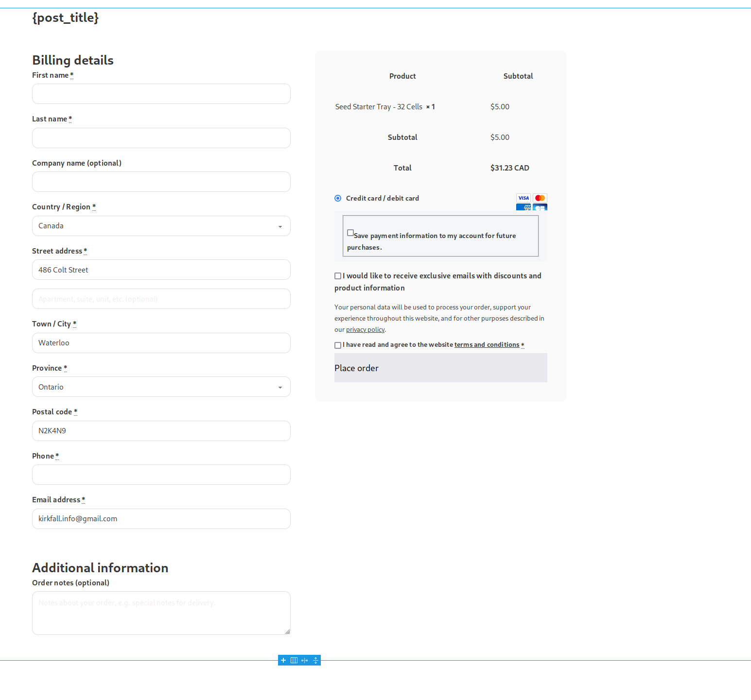Image resolution: width=751 pixels, height=700 pixels.
Task: Click the Visa card logo
Action: pyautogui.click(x=524, y=198)
